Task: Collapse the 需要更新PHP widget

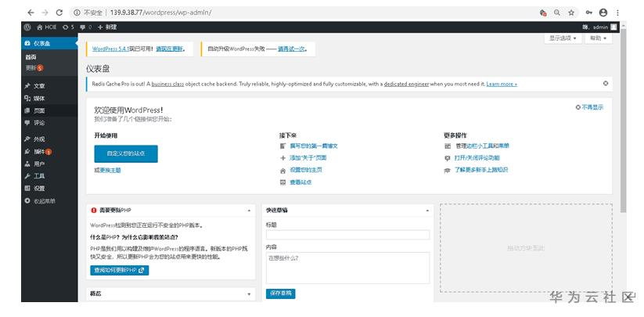Action: coord(249,211)
